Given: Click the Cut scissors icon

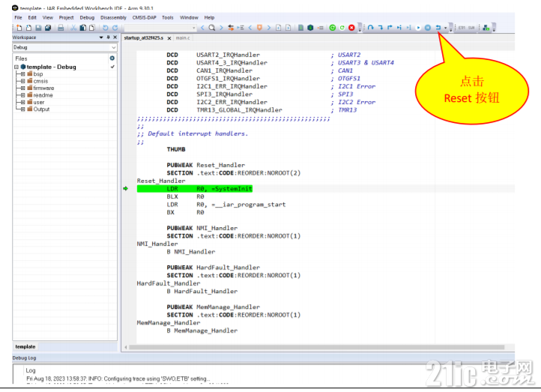Looking at the screenshot, I should 73,28.
